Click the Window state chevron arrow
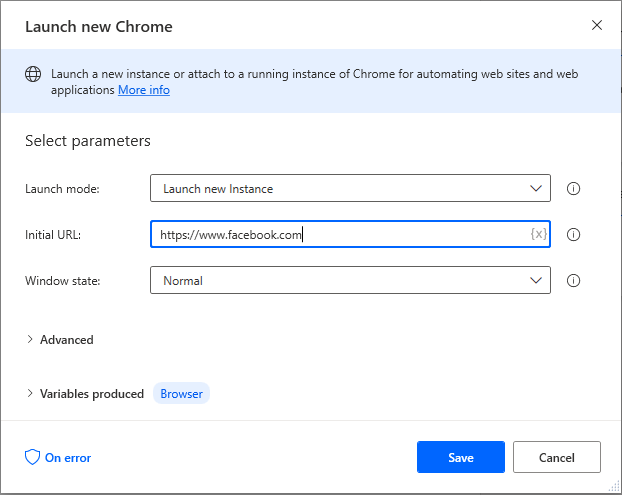The width and height of the screenshot is (622, 495). coord(535,281)
